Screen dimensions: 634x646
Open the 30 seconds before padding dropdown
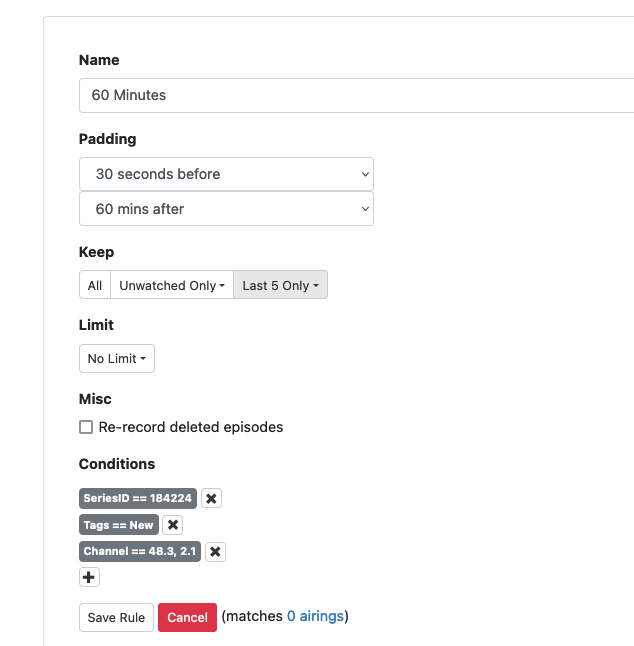[226, 174]
